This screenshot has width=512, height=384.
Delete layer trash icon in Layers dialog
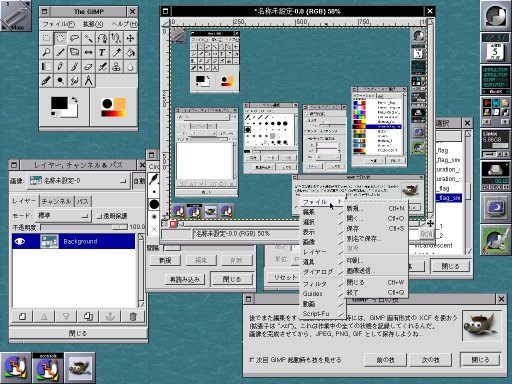click(x=133, y=316)
